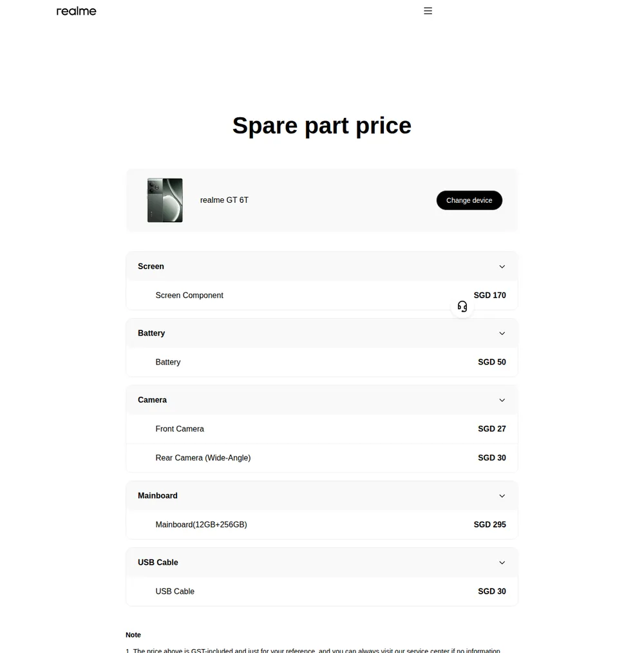Select the Screen Component row
The height and width of the screenshot is (653, 644).
pos(322,295)
